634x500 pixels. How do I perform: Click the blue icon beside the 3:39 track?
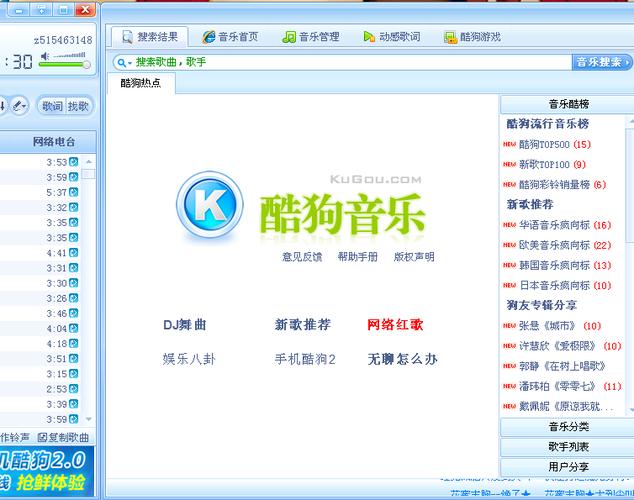click(74, 404)
